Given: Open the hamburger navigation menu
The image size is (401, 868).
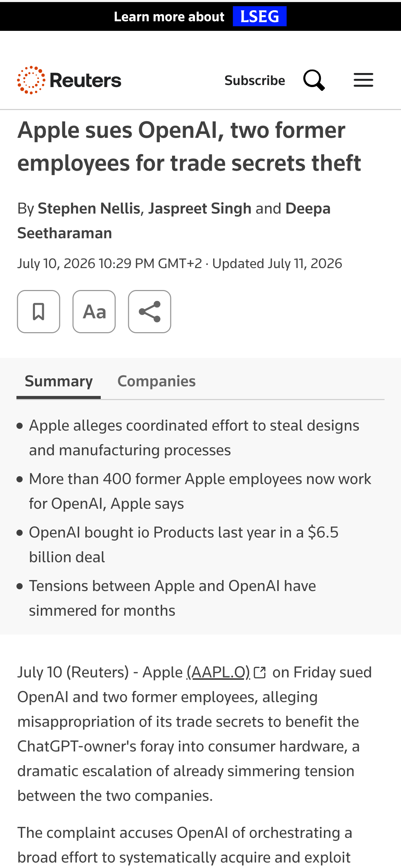Looking at the screenshot, I should [363, 80].
